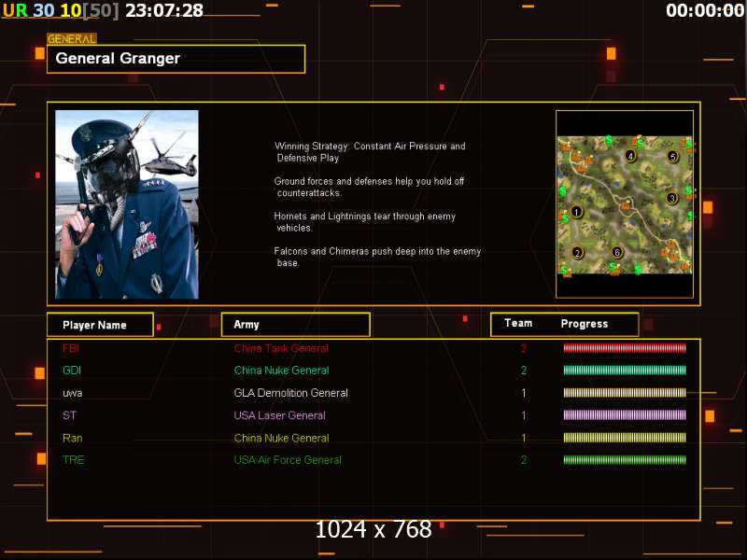
Task: Click GDI's team number 2
Action: click(x=524, y=371)
